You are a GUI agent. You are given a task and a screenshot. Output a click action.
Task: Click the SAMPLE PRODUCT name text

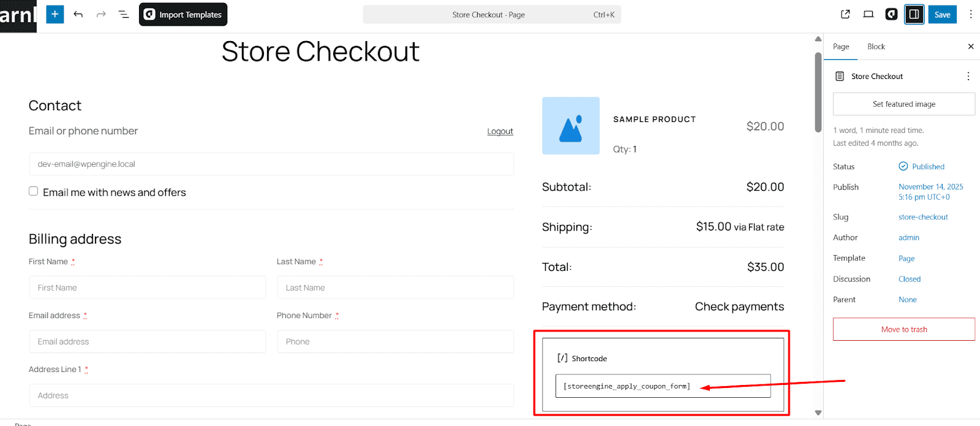point(654,120)
